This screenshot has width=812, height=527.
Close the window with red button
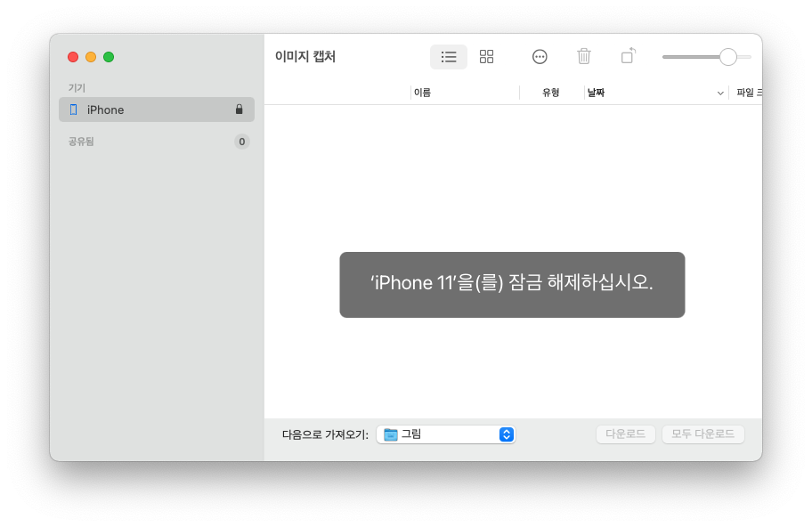[x=73, y=57]
